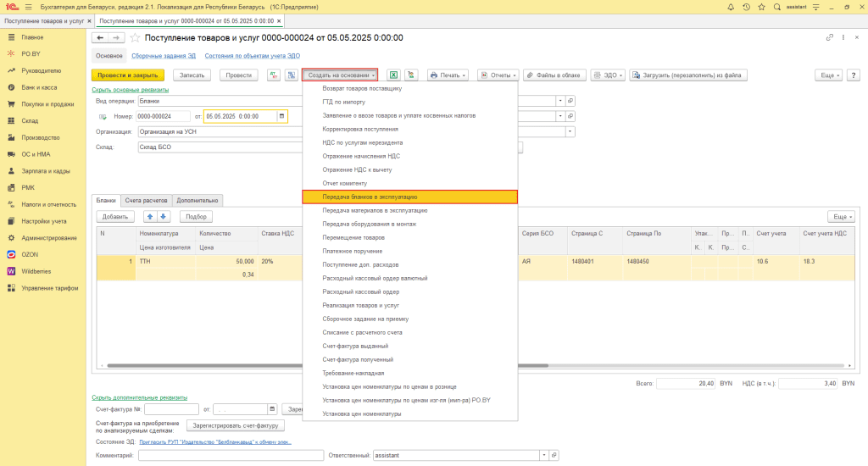The width and height of the screenshot is (868, 466).
Task: Open the history clock icon
Action: point(746,7)
